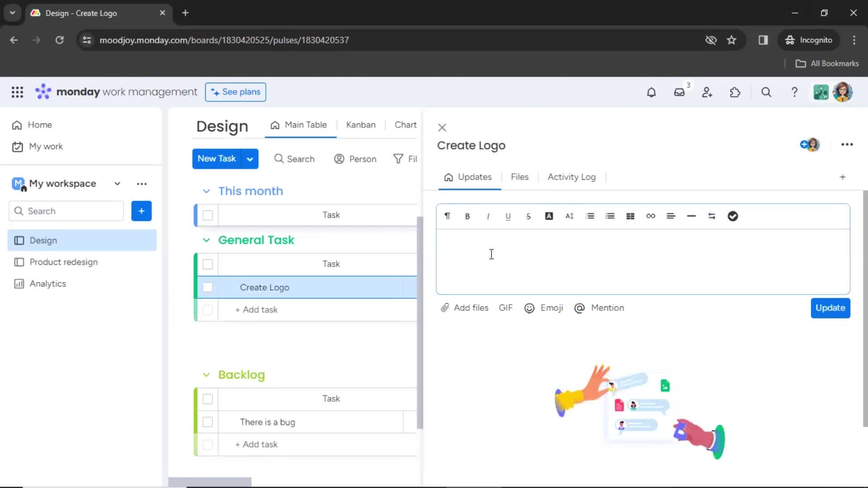The width and height of the screenshot is (868, 488).
Task: Select all tasks in This month group
Action: (208, 216)
